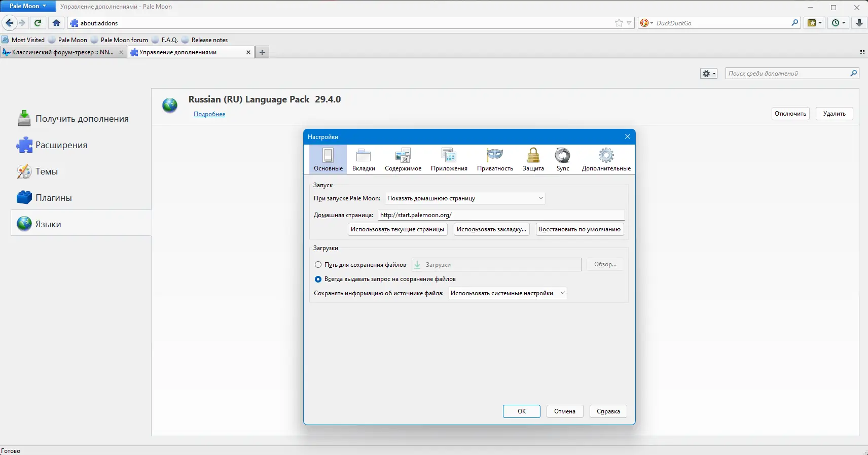868x455 pixels.
Task: Open the Подробнее link for language pack
Action: tap(209, 114)
